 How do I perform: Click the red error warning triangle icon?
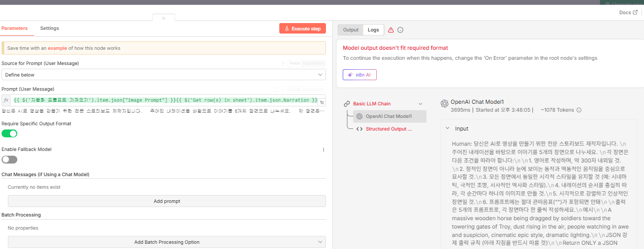[391, 30]
